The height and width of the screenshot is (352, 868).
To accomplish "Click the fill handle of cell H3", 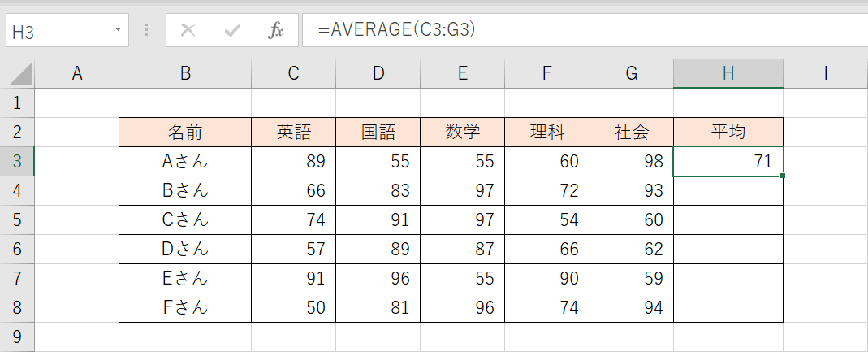I will pos(783,176).
